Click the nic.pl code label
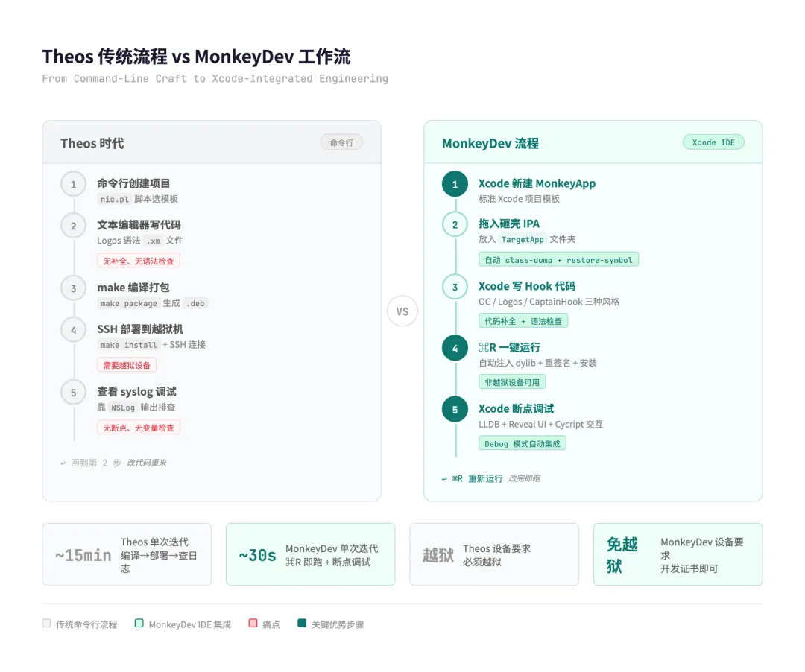This screenshot has width=805, height=672. (x=115, y=199)
